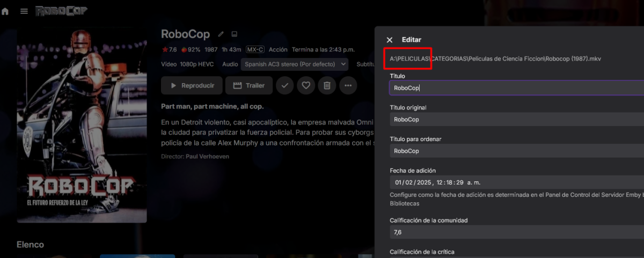The height and width of the screenshot is (258, 644).
Task: Edit Calificación de la comunidad value 7,6
Action: (516, 232)
